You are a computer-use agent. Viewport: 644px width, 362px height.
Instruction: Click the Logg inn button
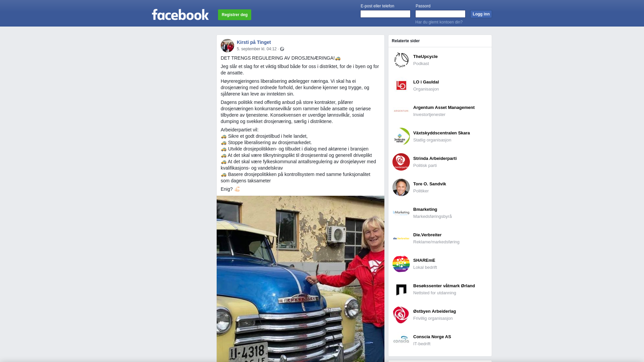[x=481, y=14]
